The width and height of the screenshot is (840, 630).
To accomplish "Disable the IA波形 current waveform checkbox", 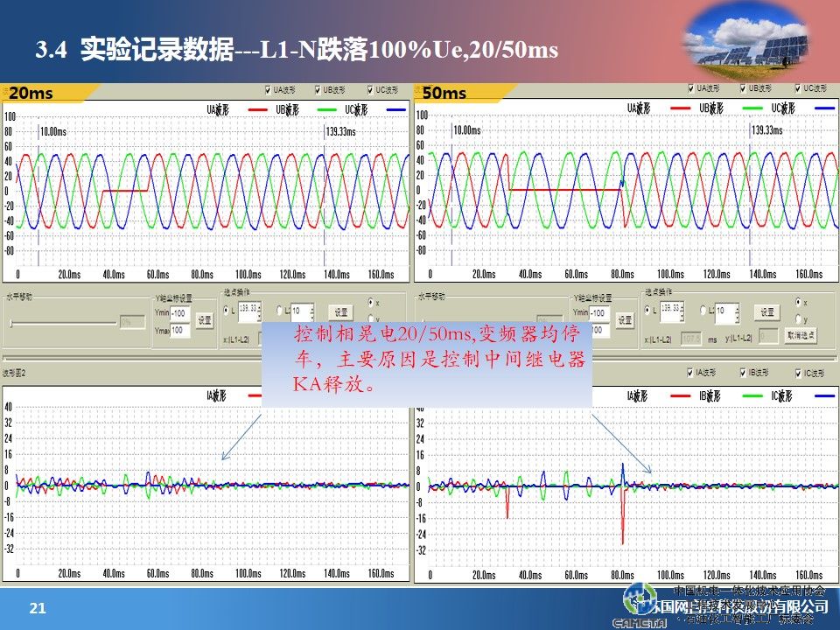I will point(690,373).
